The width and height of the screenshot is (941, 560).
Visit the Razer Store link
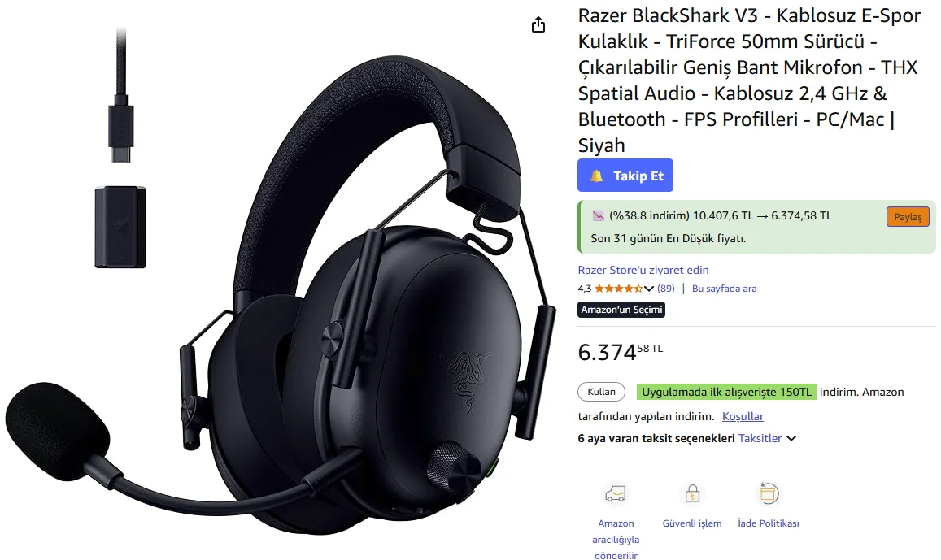point(643,270)
